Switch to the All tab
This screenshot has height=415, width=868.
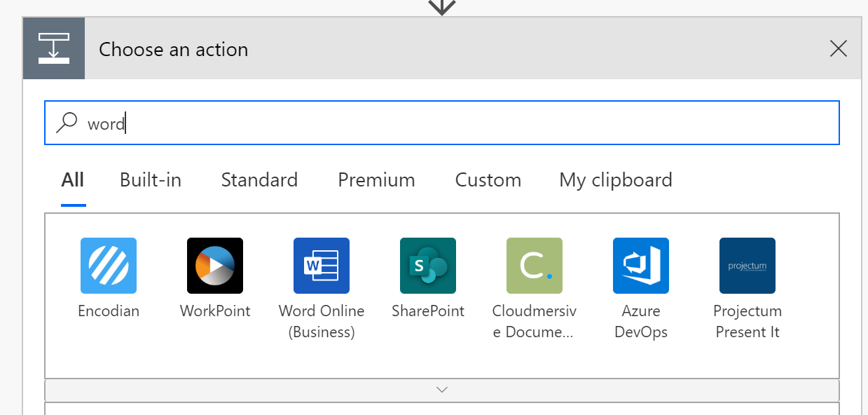pyautogui.click(x=73, y=180)
